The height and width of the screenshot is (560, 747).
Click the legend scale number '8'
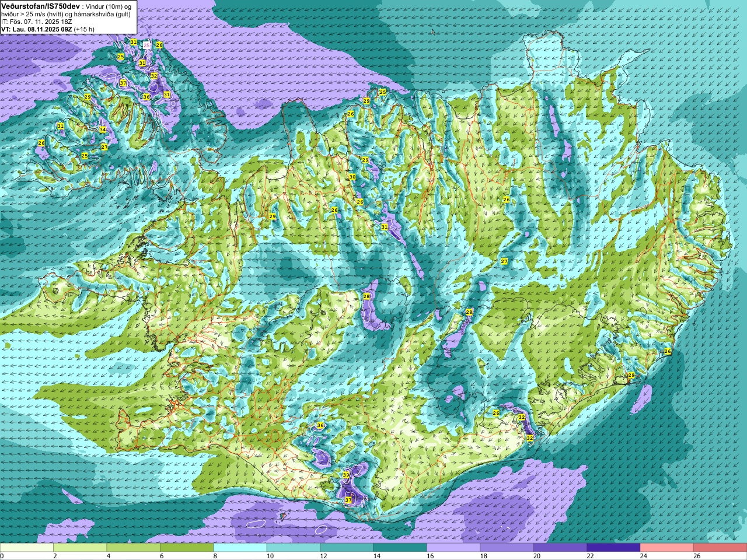(215, 556)
